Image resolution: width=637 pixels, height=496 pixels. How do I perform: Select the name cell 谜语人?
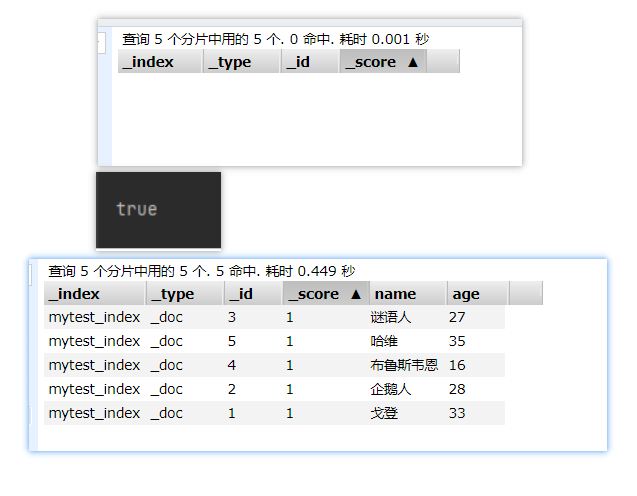pos(391,317)
